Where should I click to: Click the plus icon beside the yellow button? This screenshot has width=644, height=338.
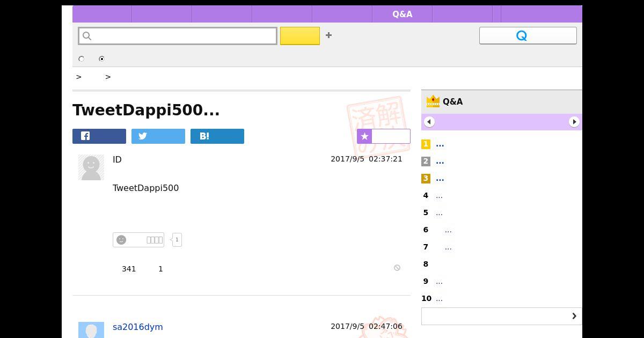tap(328, 35)
